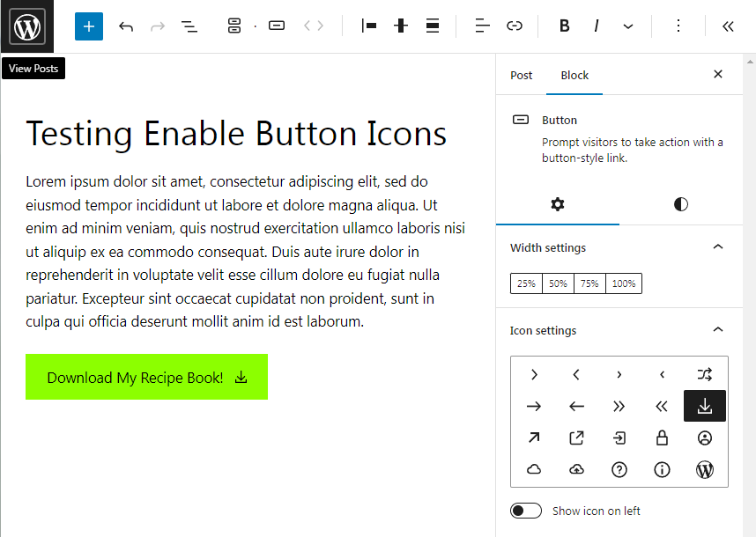Select the cloud upload icon
The width and height of the screenshot is (756, 537).
click(x=576, y=470)
